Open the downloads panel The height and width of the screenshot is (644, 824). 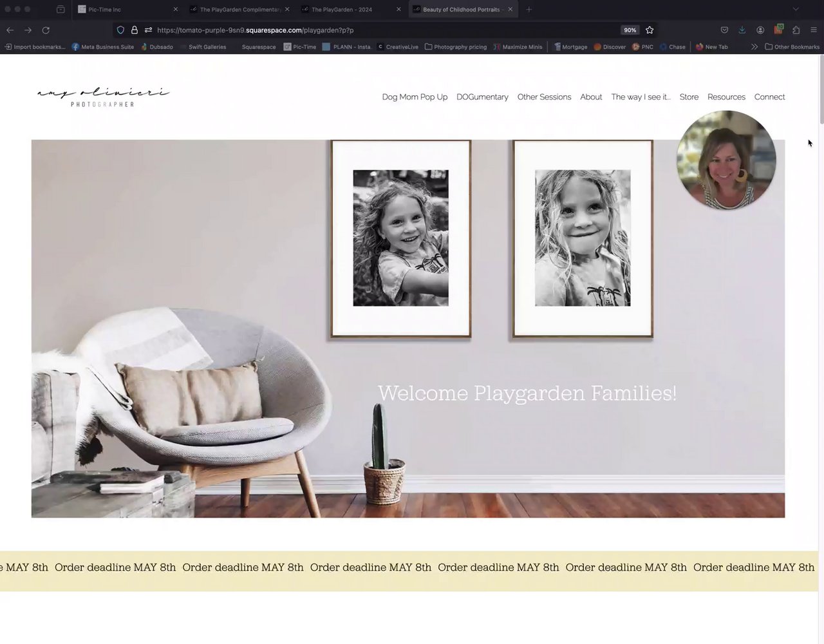coord(742,30)
